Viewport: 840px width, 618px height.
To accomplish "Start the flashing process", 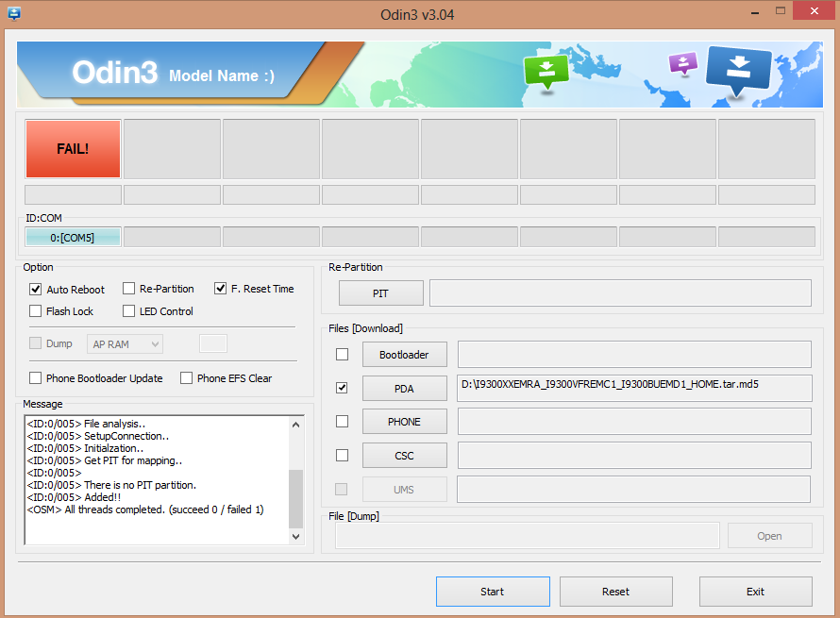I will click(493, 592).
